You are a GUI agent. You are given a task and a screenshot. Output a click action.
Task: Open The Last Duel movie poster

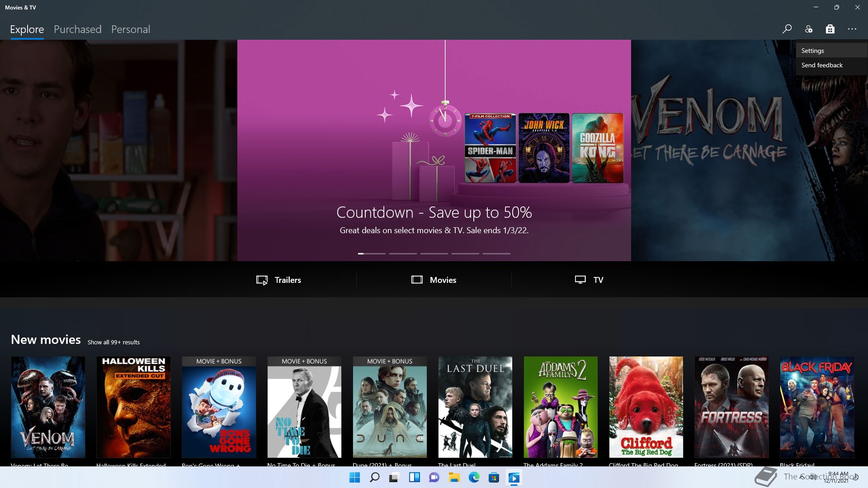pyautogui.click(x=475, y=407)
